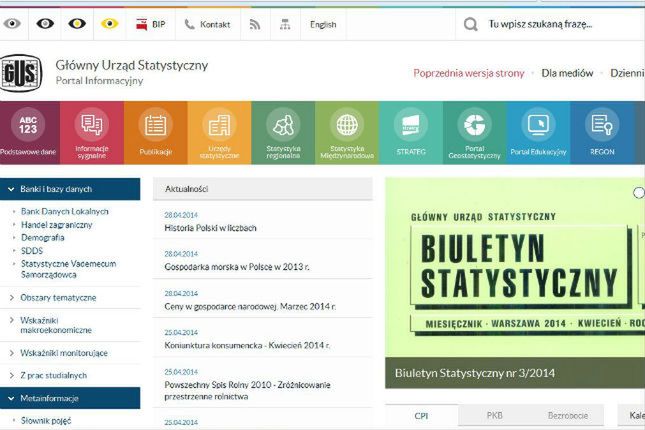Expand Obszary tematyczne section
Image resolution: width=645 pixels, height=430 pixels.
tap(58, 298)
